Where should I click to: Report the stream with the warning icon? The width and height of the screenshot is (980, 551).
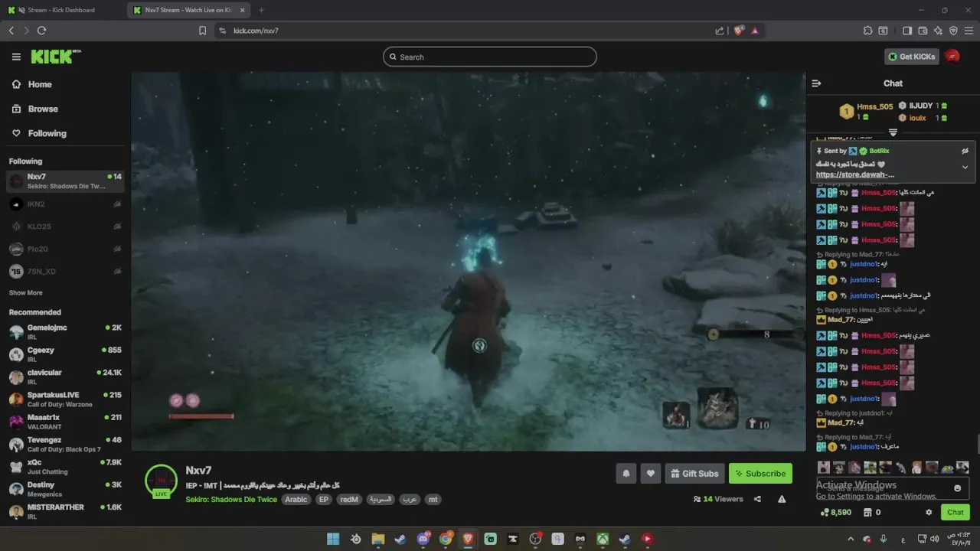pos(782,499)
